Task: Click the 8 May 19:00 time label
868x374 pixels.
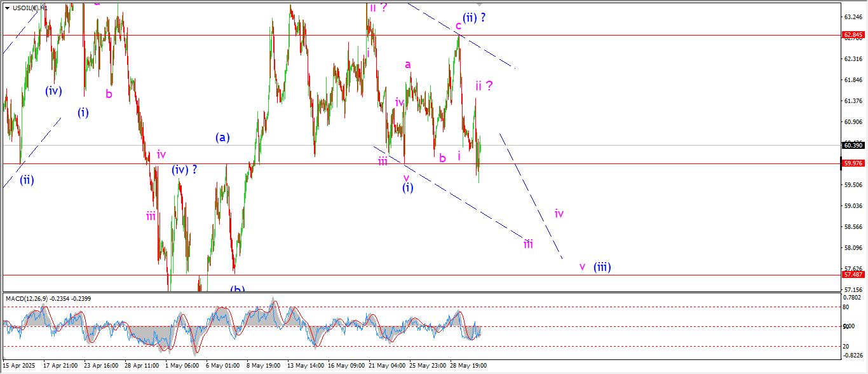Action: (x=264, y=366)
